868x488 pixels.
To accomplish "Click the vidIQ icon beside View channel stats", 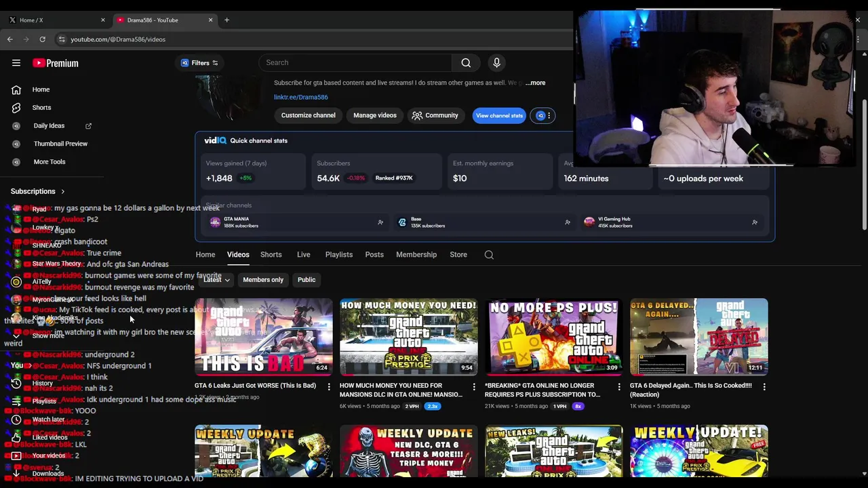I will coord(540,115).
